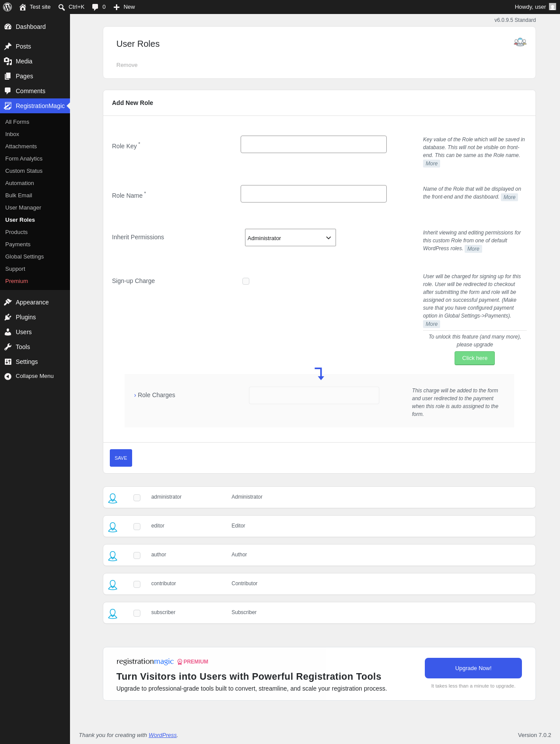Click the user icon in contributor row
The image size is (560, 744).
click(x=113, y=585)
